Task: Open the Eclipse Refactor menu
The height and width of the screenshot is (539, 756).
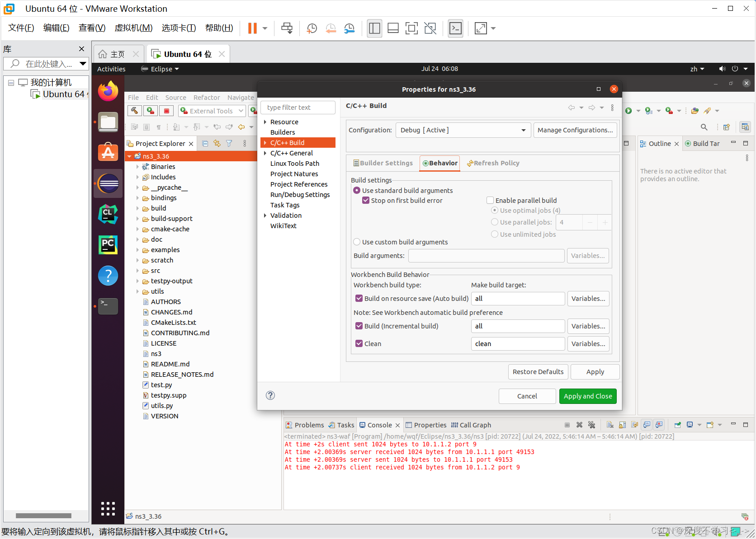Action: [207, 98]
